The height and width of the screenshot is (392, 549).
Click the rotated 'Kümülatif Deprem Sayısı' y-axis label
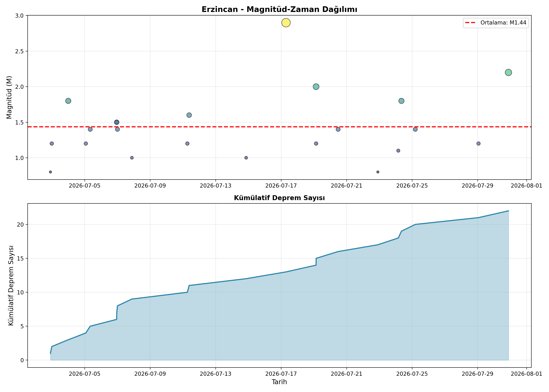pos(11,286)
